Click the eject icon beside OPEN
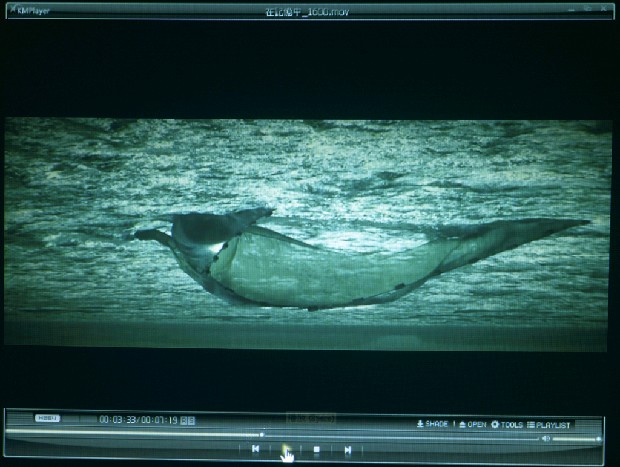 (462, 424)
